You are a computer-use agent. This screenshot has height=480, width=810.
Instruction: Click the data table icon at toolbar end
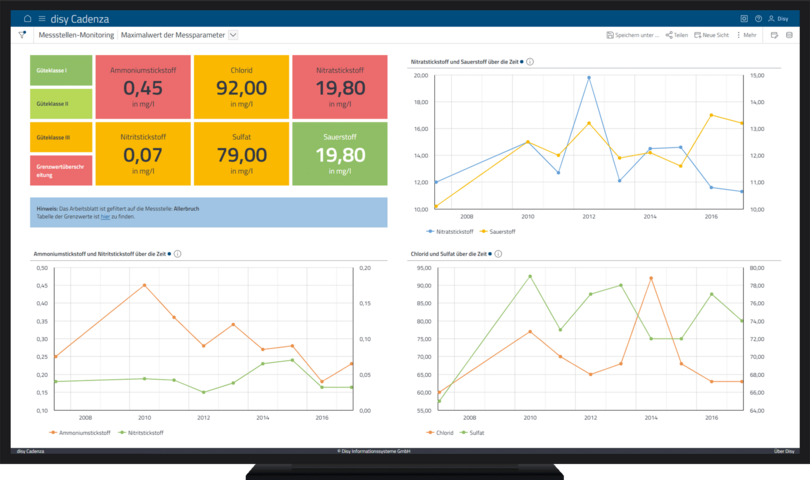pos(789,35)
